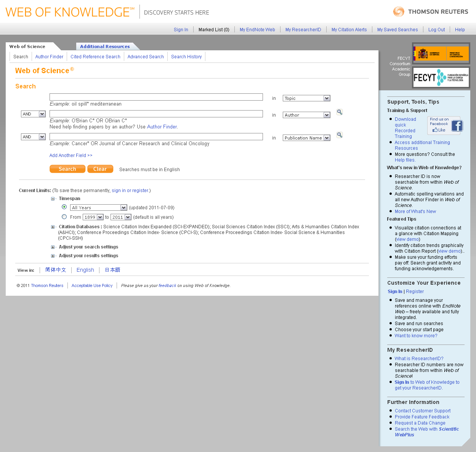Open the Author field dropdown
This screenshot has width=476, height=452.
pos(306,115)
